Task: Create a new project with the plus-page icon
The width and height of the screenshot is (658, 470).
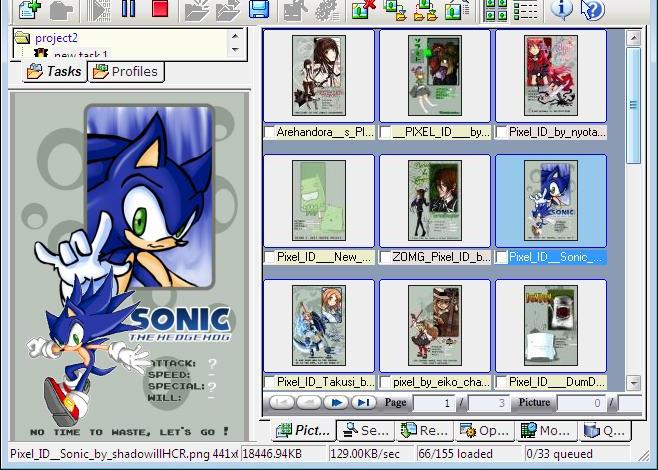Action: [30, 9]
